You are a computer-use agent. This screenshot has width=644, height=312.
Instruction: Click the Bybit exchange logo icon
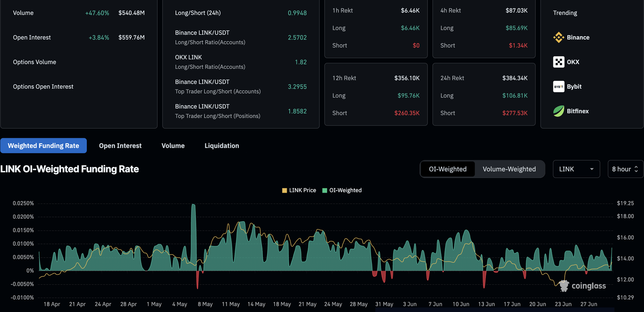[x=558, y=87]
